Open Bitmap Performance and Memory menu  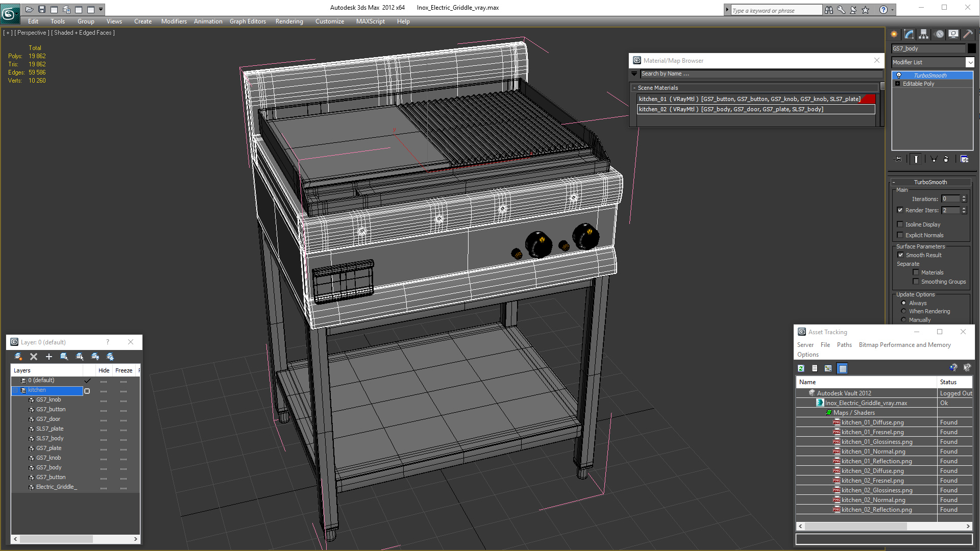(904, 345)
